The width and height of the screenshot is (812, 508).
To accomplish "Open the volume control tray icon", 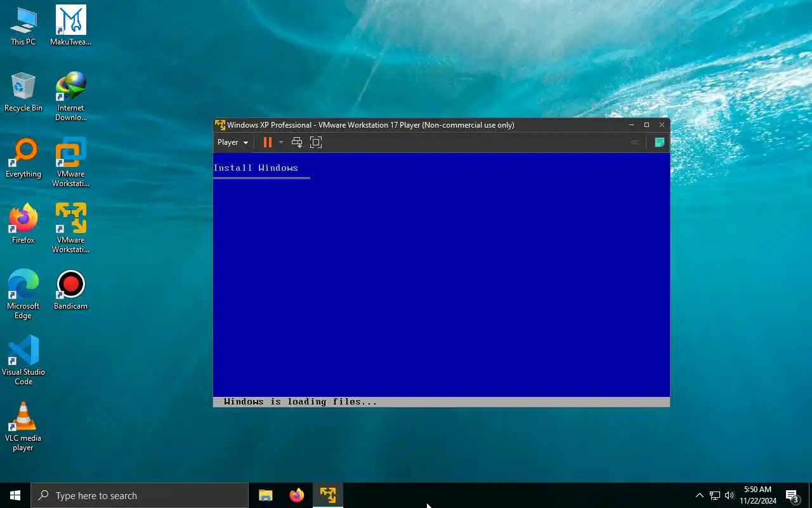I will coord(730,495).
